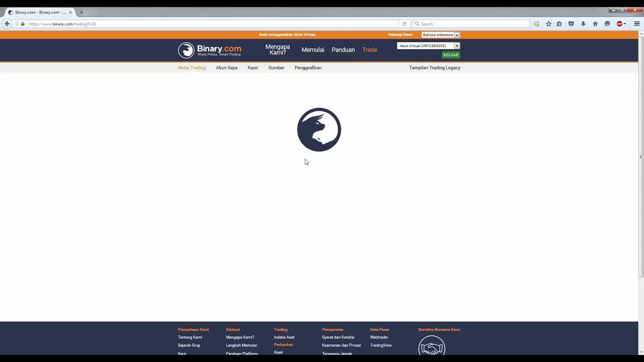
Task: Select the Trade menu item
Action: (370, 50)
